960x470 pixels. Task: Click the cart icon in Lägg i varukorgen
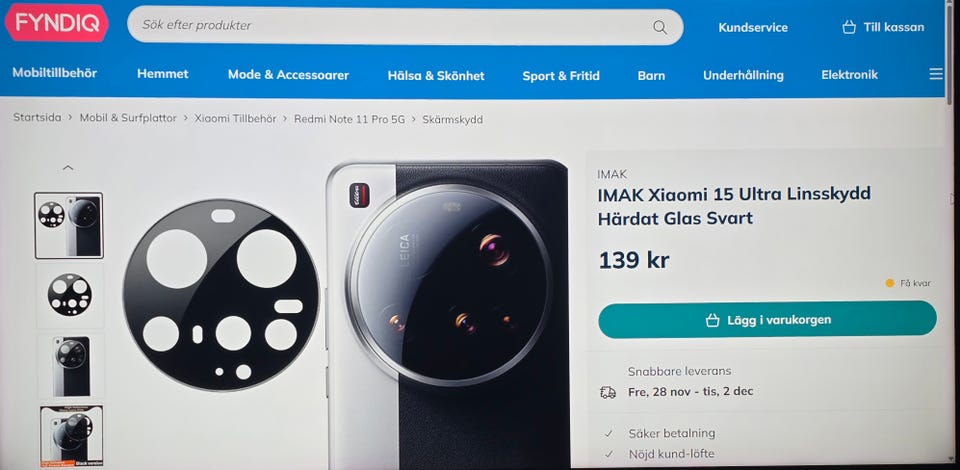pos(712,320)
